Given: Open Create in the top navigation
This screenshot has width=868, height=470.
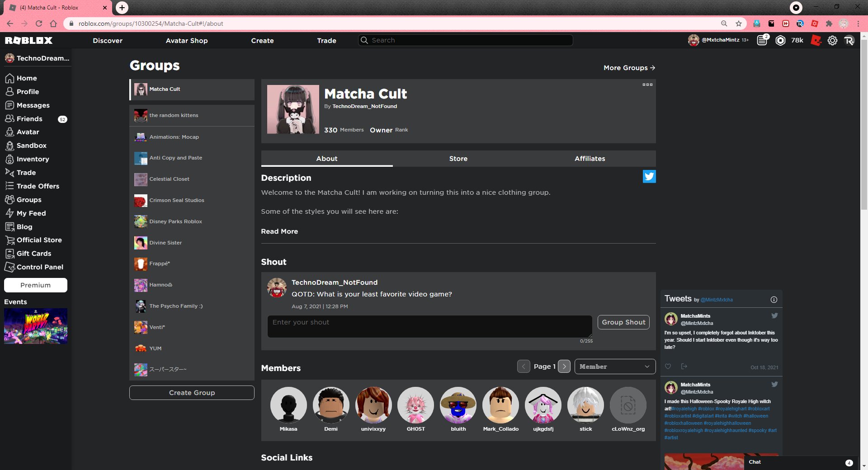Looking at the screenshot, I should [x=262, y=41].
